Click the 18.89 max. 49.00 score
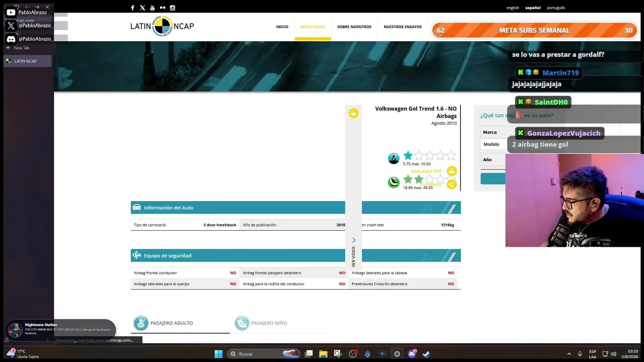This screenshot has width=644, height=362. click(418, 188)
